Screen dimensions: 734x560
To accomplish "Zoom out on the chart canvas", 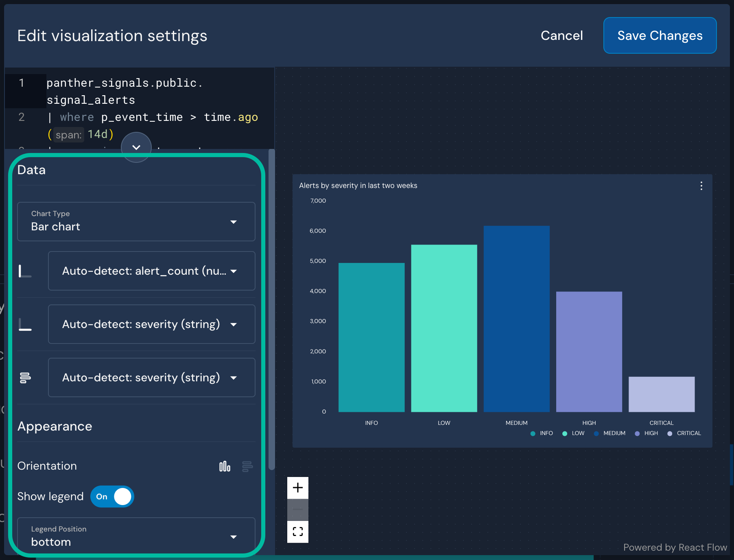I will coord(297,510).
